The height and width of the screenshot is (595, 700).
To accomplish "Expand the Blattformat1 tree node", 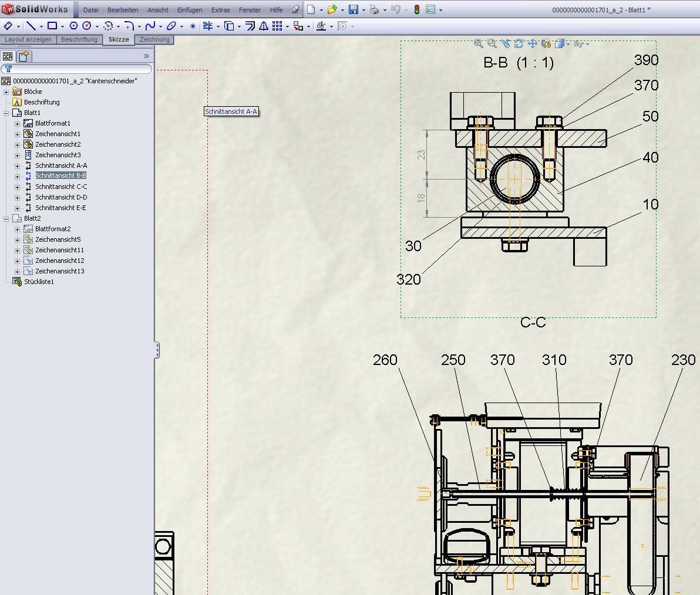I will click(x=17, y=124).
